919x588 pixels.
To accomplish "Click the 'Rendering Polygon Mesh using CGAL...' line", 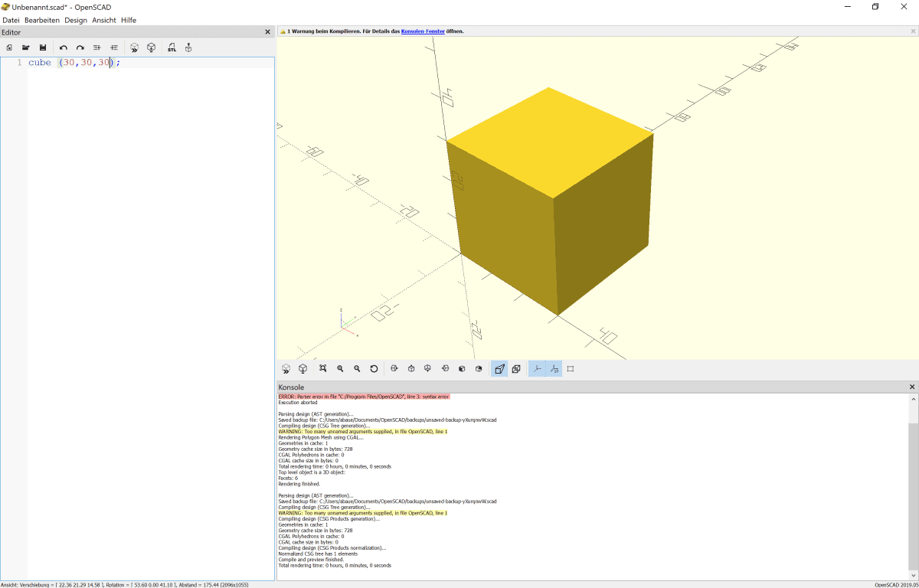I will pyautogui.click(x=321, y=438).
